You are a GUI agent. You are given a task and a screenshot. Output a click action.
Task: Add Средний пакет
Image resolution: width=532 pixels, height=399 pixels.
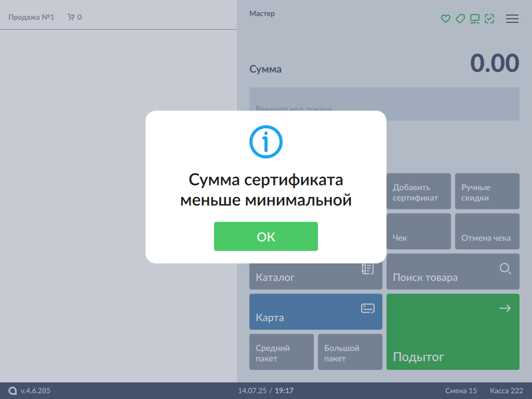coord(282,352)
